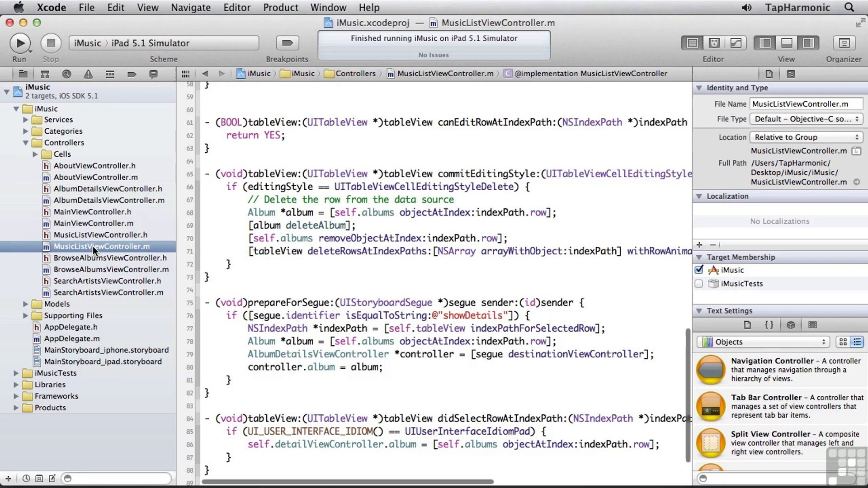Show the Code Snippet library
The width and height of the screenshot is (868, 488).
click(769, 325)
